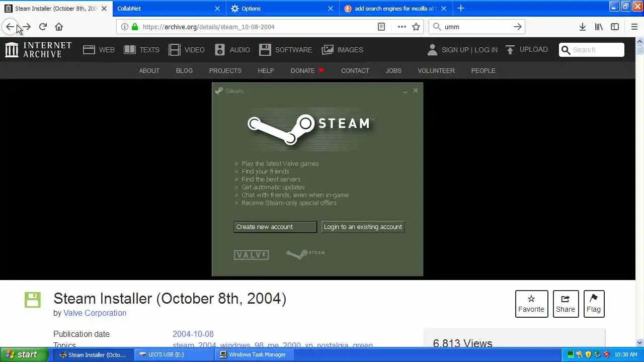This screenshot has height=362, width=644.
Task: Close the CollabNet tab
Action: click(217, 8)
